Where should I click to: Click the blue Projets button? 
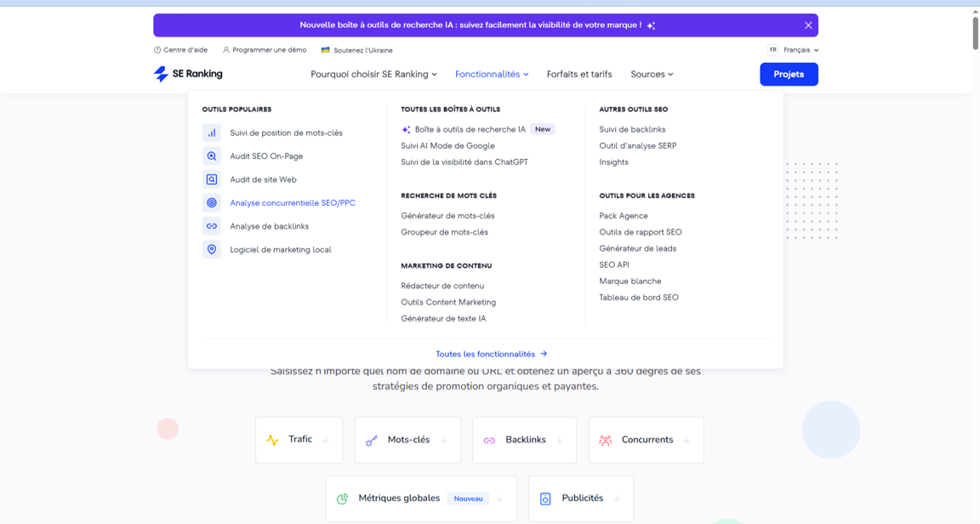[789, 74]
